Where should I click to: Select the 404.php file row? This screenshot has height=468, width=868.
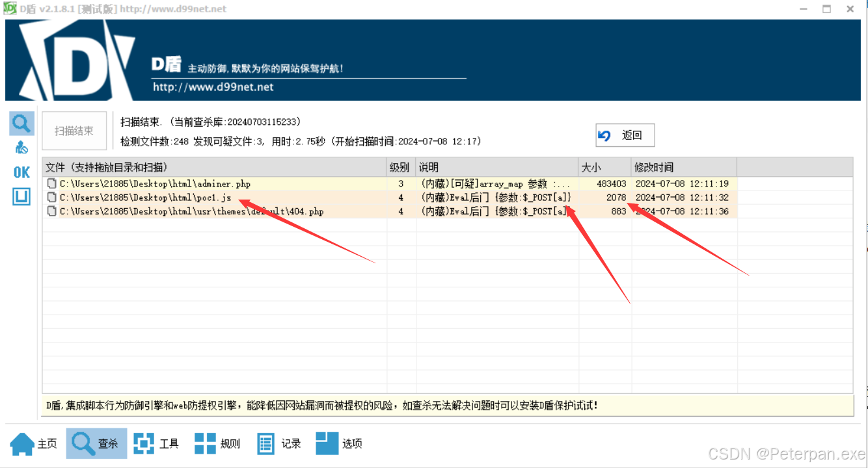tap(390, 211)
